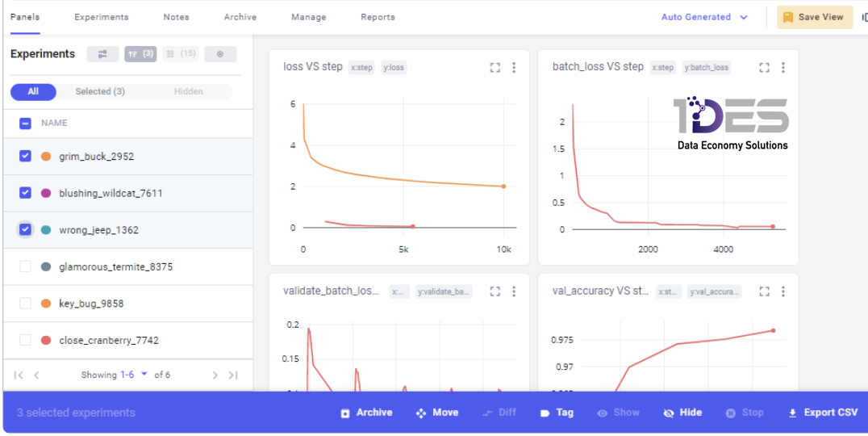The height and width of the screenshot is (436, 868).
Task: Open the sort (3) options button
Action: [140, 54]
